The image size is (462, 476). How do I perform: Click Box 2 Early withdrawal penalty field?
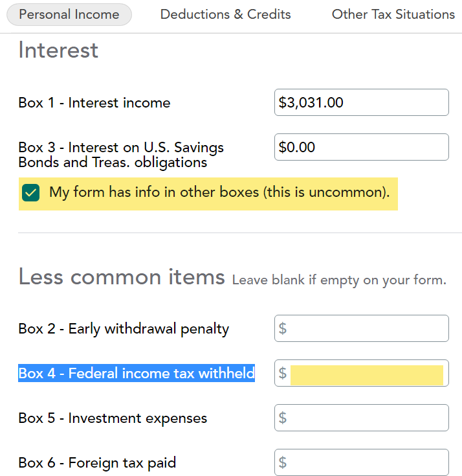pos(361,328)
